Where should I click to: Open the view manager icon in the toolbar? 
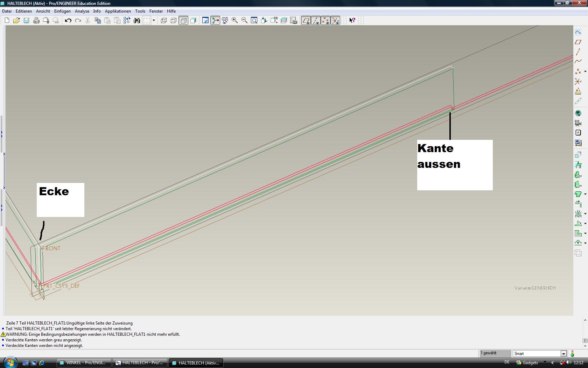294,20
